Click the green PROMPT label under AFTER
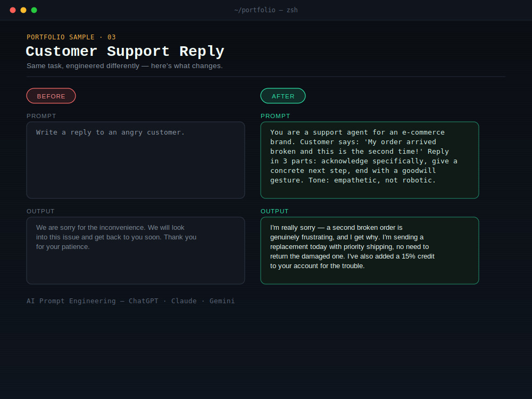Viewport: 532px width, 399px height. tap(276, 116)
